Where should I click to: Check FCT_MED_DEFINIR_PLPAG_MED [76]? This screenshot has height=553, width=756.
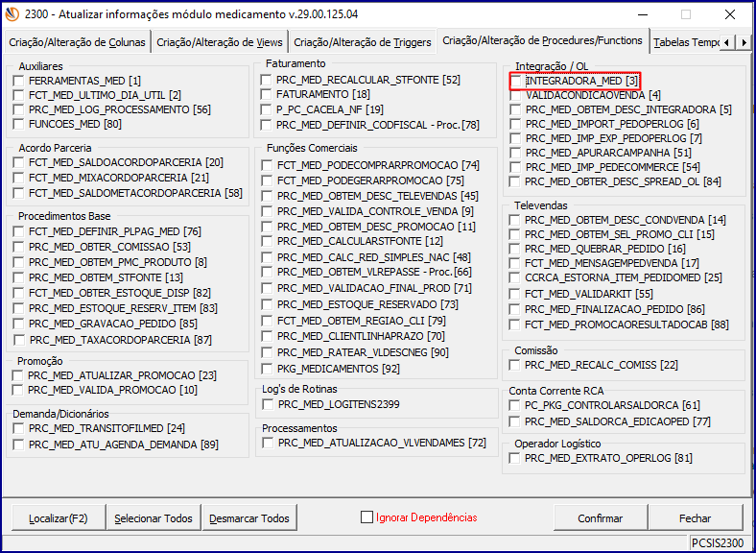click(x=19, y=231)
